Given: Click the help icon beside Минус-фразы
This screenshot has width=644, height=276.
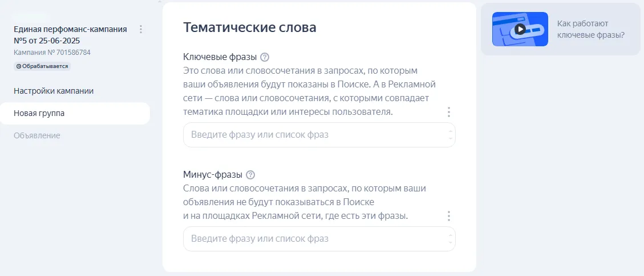Looking at the screenshot, I should 250,175.
